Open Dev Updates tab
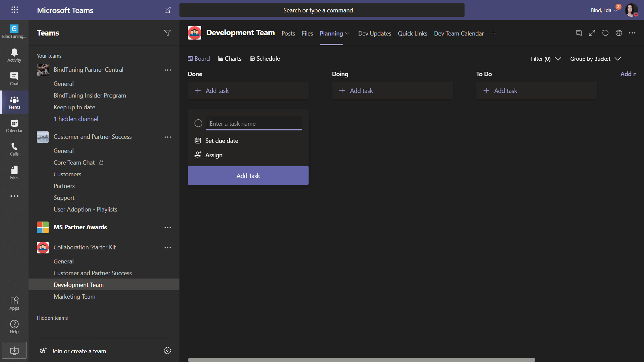 tap(375, 34)
